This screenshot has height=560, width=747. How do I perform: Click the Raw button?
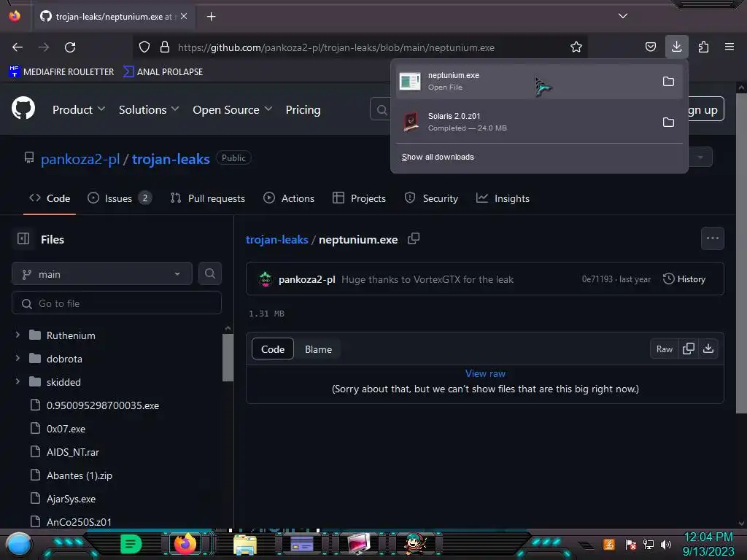click(664, 349)
